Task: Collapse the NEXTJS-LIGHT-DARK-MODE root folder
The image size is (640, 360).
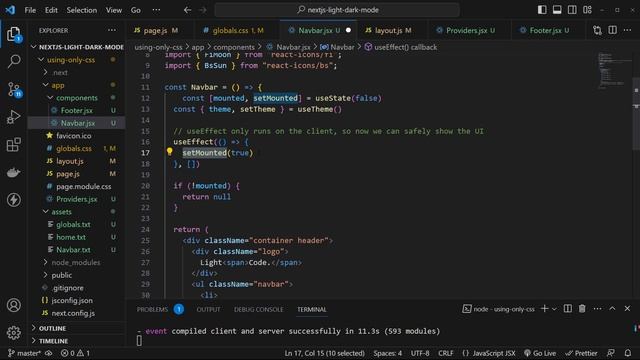Action: (77, 47)
